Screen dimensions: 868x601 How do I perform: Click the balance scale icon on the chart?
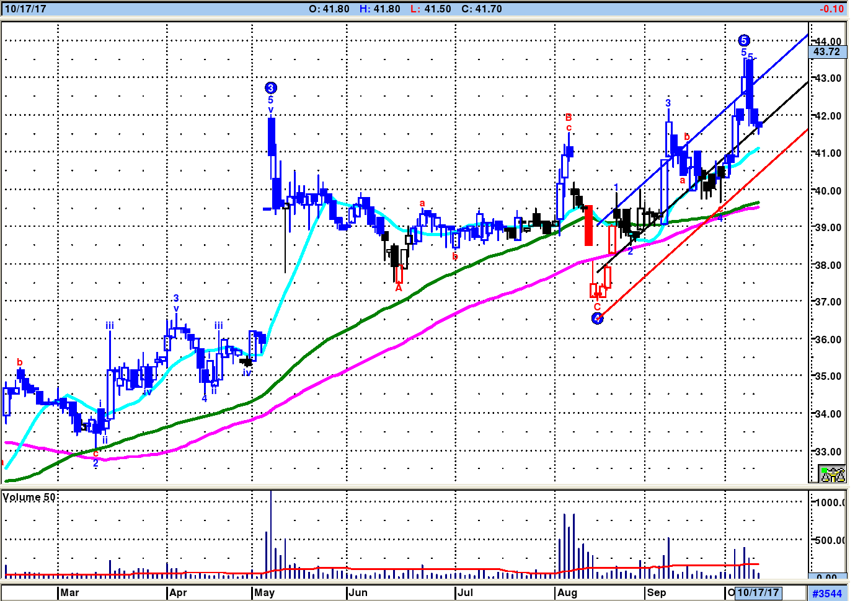click(832, 474)
